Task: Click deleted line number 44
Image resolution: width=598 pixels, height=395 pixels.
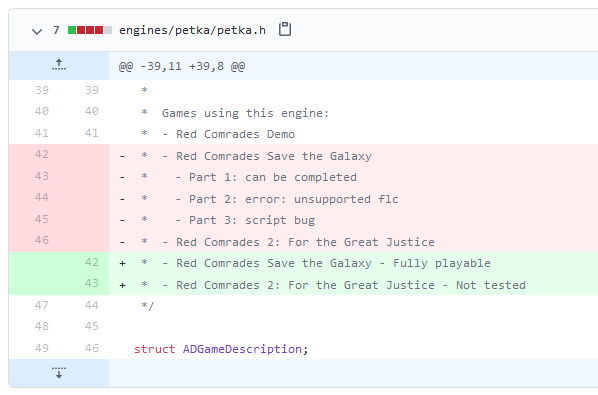Action: [42, 198]
